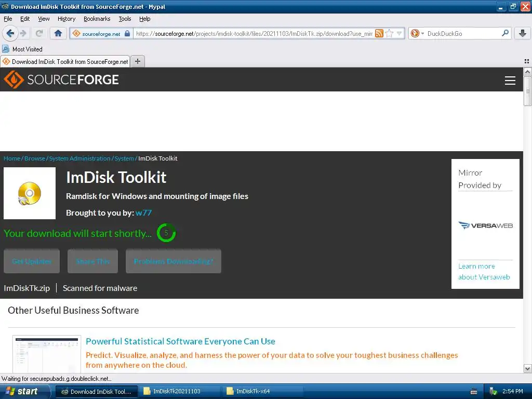Click the Forward arrow button
The width and height of the screenshot is (532, 399).
tap(23, 33)
